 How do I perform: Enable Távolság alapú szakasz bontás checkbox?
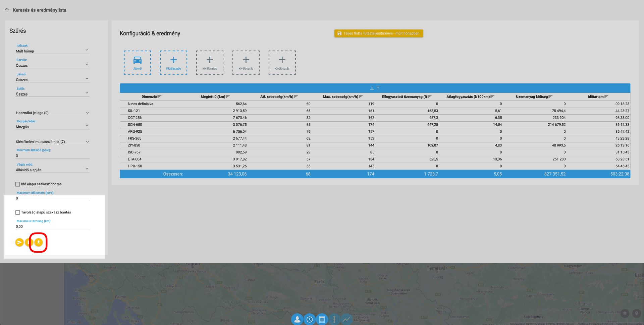coord(18,212)
